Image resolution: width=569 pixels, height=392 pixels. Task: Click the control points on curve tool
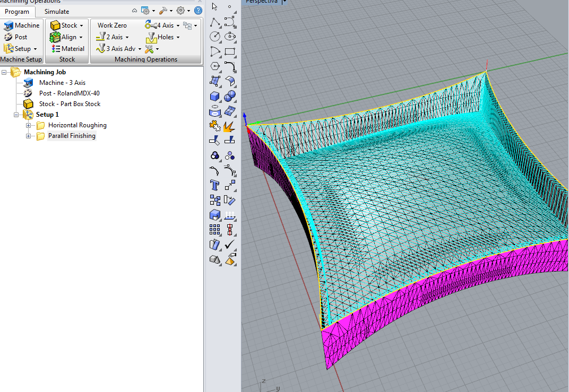click(230, 170)
